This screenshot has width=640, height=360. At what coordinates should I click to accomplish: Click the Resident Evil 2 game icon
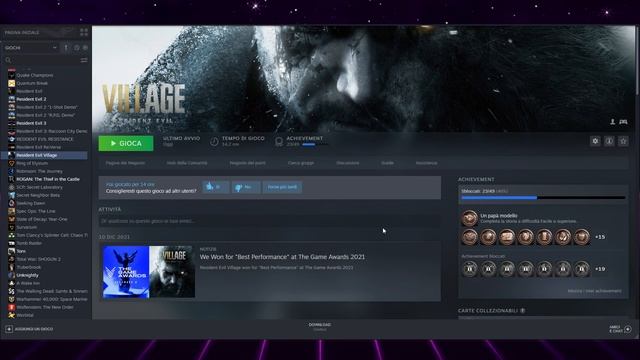click(11, 99)
